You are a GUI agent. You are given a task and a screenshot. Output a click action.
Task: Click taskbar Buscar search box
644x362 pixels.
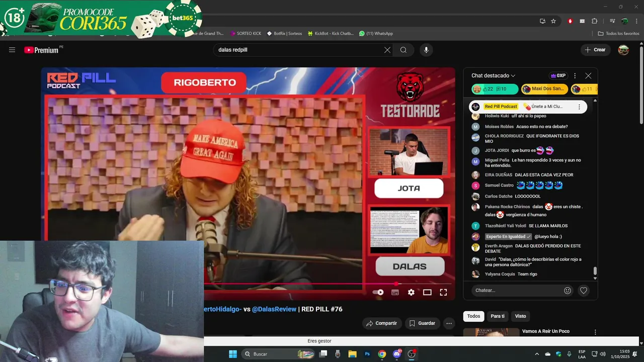pos(279,354)
